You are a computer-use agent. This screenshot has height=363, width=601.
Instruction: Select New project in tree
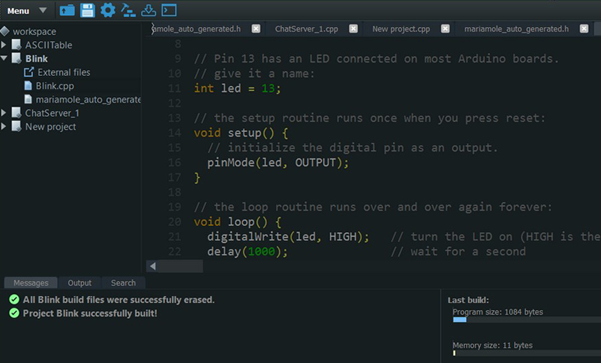[51, 126]
